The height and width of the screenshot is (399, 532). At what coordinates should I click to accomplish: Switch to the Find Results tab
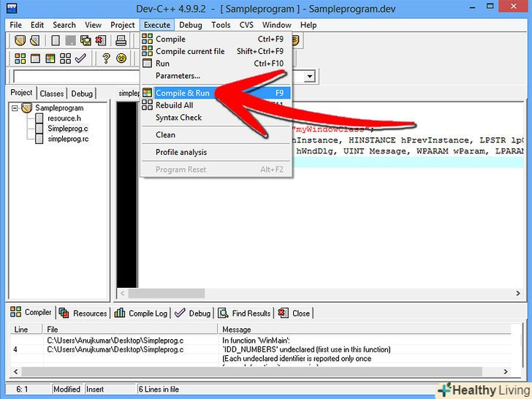pyautogui.click(x=244, y=313)
